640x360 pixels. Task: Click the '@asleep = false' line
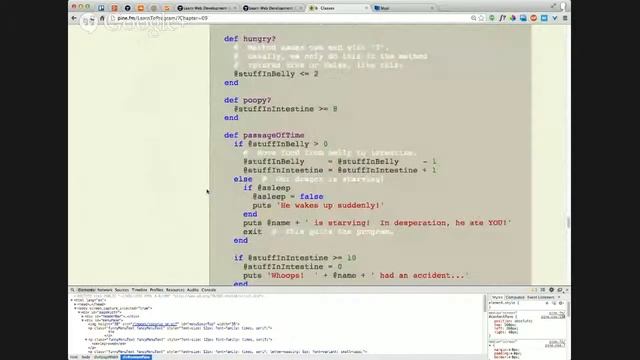288,196
